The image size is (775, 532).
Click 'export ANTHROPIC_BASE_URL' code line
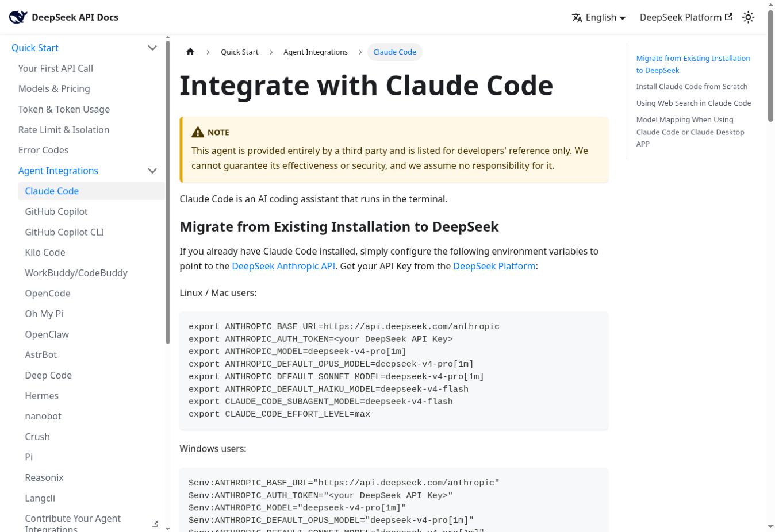(x=344, y=327)
